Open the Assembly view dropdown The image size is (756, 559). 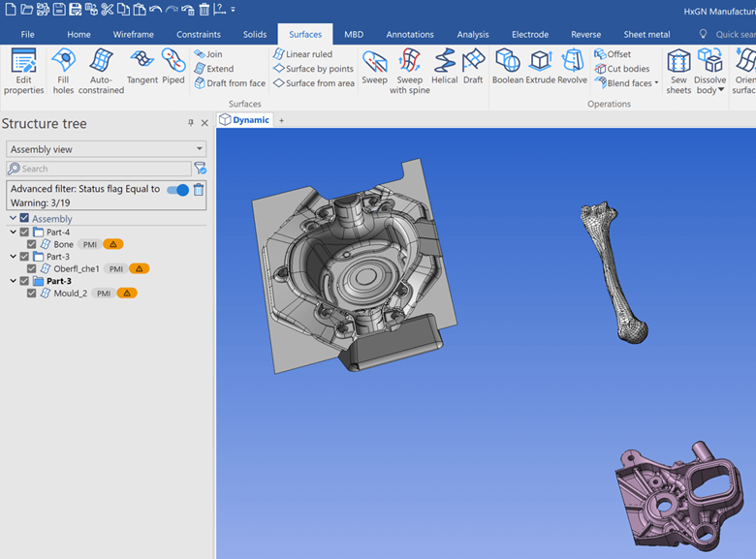click(x=106, y=149)
